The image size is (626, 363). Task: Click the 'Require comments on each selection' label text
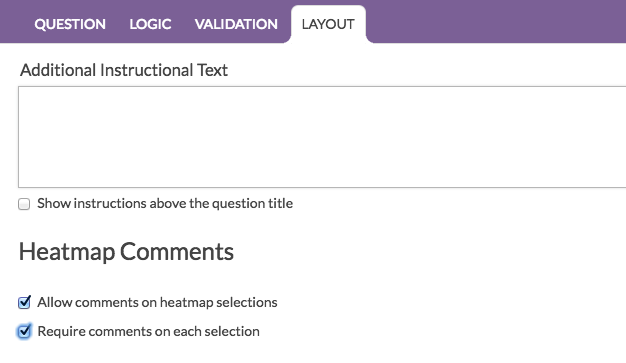149,331
